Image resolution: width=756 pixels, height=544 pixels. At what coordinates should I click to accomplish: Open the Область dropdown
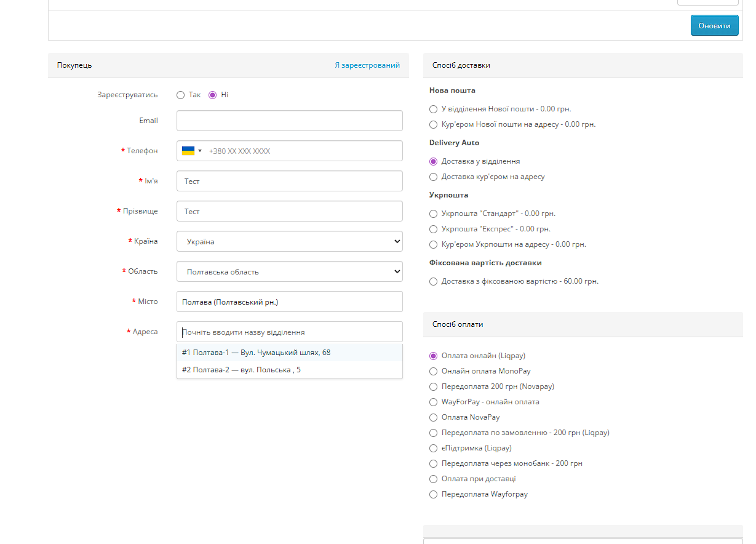tap(290, 271)
